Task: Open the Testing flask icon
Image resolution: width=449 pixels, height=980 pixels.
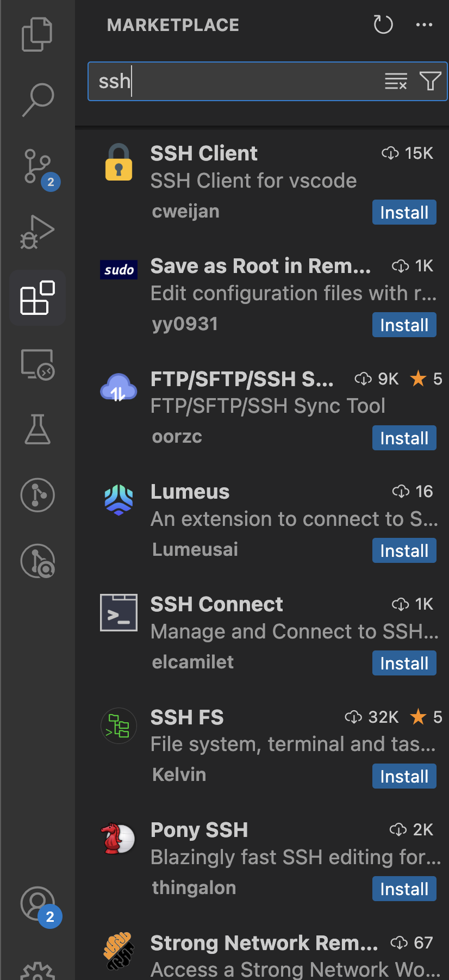Action: tap(38, 430)
